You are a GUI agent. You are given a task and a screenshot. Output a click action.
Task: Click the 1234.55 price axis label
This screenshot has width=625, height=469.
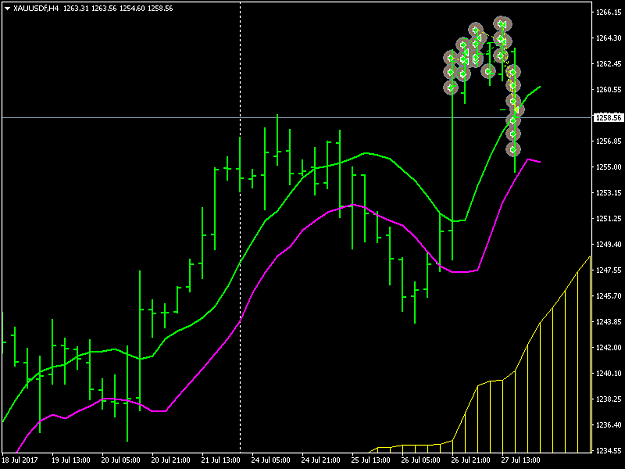point(608,451)
